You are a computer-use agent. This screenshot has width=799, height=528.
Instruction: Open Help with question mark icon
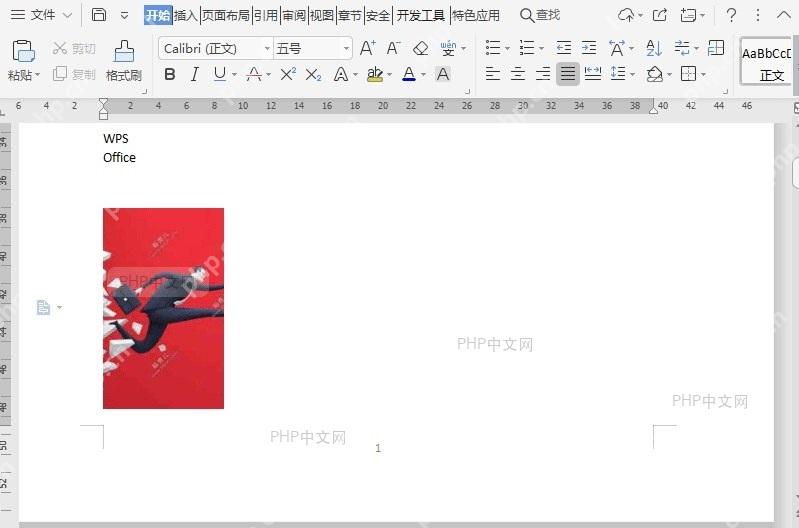731,15
